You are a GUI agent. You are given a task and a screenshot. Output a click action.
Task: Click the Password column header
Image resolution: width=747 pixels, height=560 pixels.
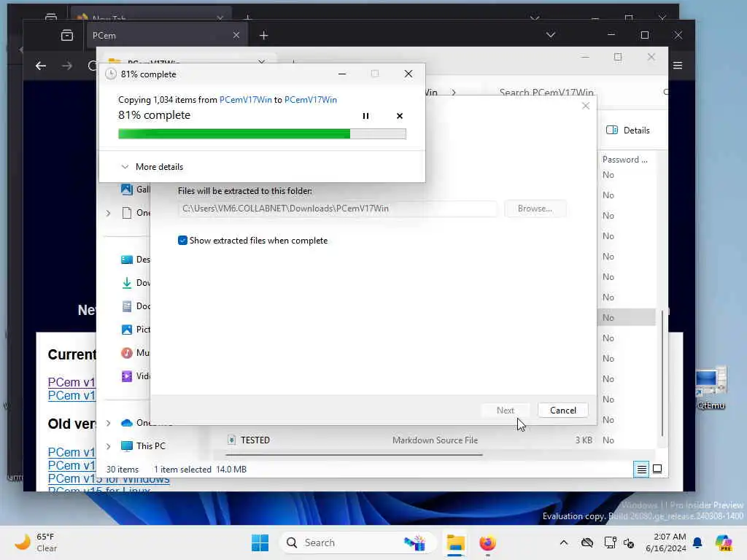[624, 160]
